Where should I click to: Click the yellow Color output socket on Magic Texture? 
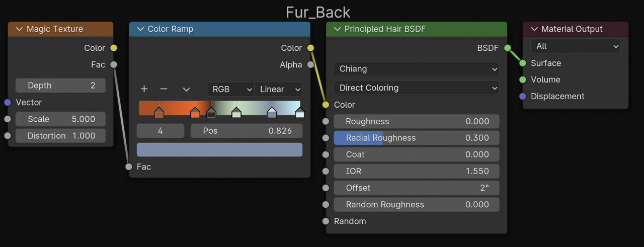[x=114, y=48]
